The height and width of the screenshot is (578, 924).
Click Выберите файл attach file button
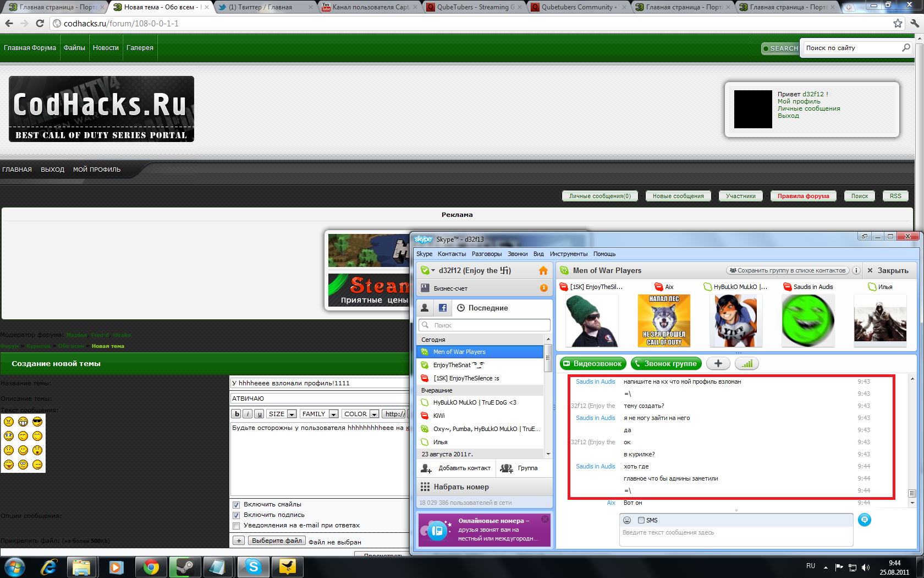[277, 541]
